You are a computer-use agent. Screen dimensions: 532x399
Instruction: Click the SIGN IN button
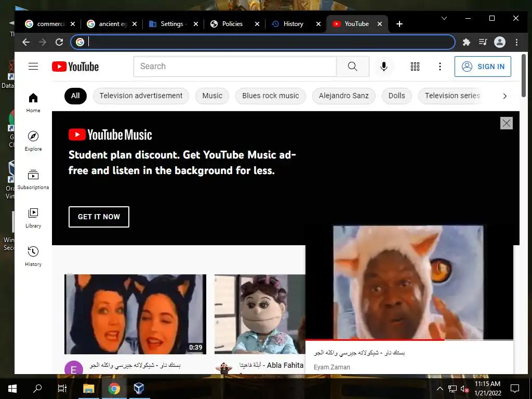pyautogui.click(x=483, y=66)
